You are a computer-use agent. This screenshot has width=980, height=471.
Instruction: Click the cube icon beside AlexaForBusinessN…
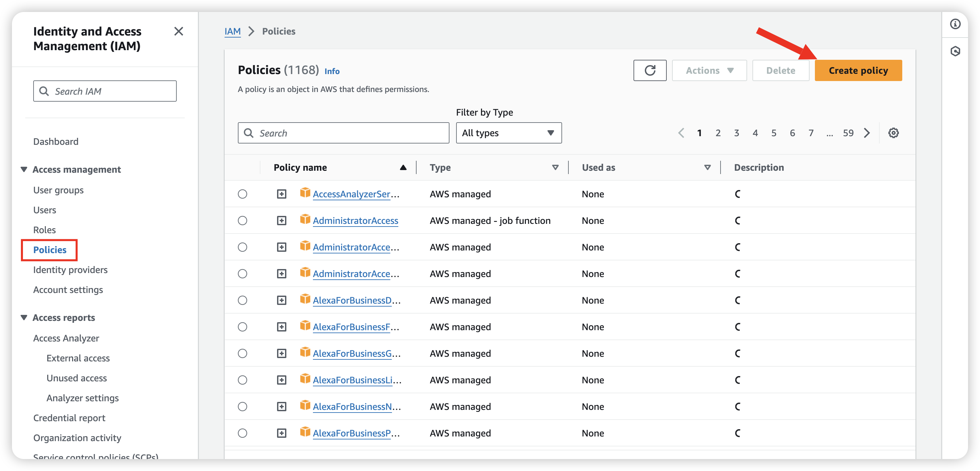point(305,406)
